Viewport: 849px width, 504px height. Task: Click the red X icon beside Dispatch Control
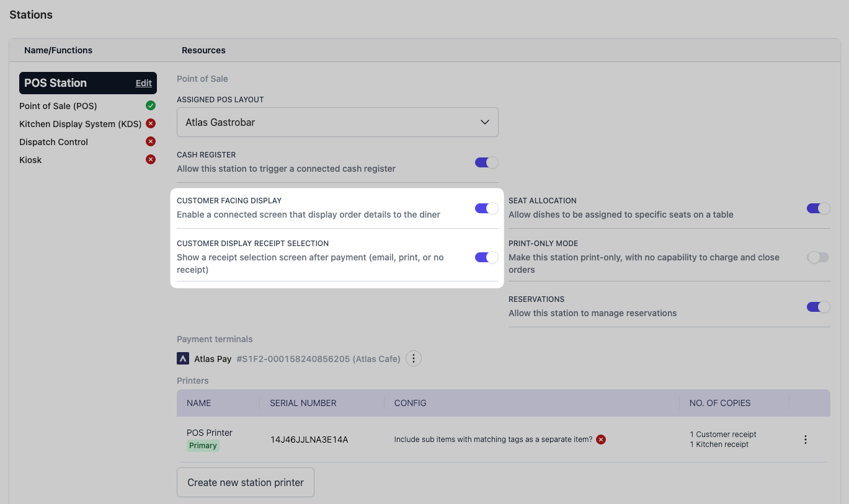point(151,142)
